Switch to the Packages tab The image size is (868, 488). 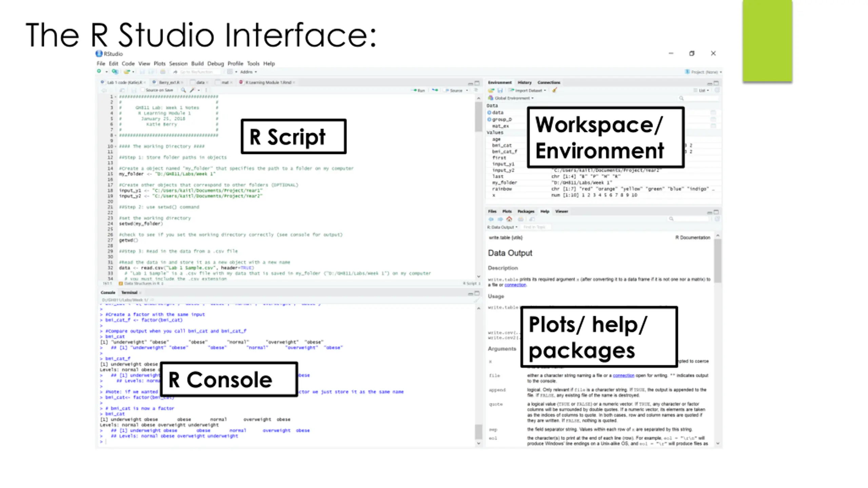(x=526, y=211)
